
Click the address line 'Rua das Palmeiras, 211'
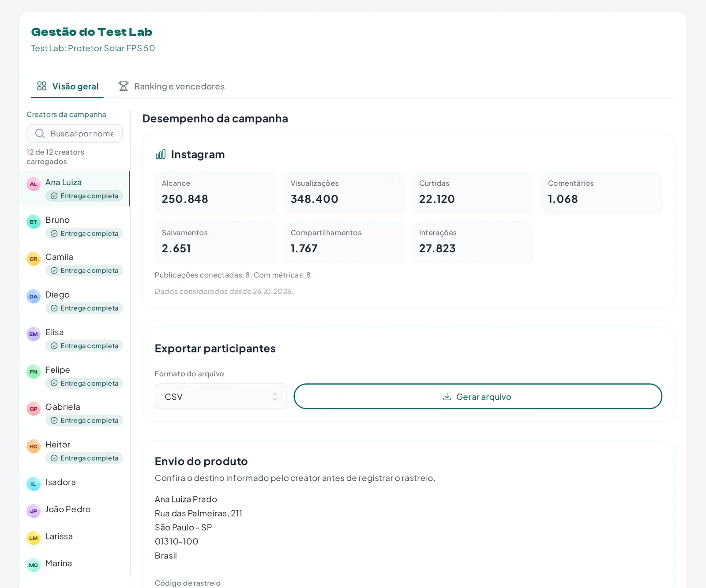pos(199,513)
